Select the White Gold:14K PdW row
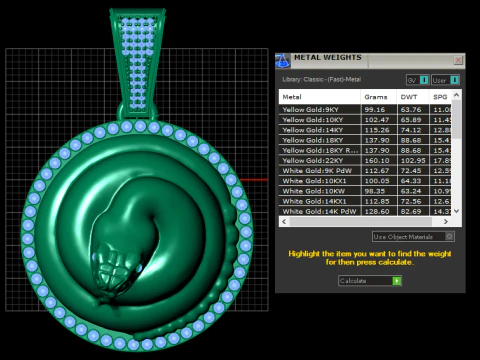480x360 pixels. point(365,211)
